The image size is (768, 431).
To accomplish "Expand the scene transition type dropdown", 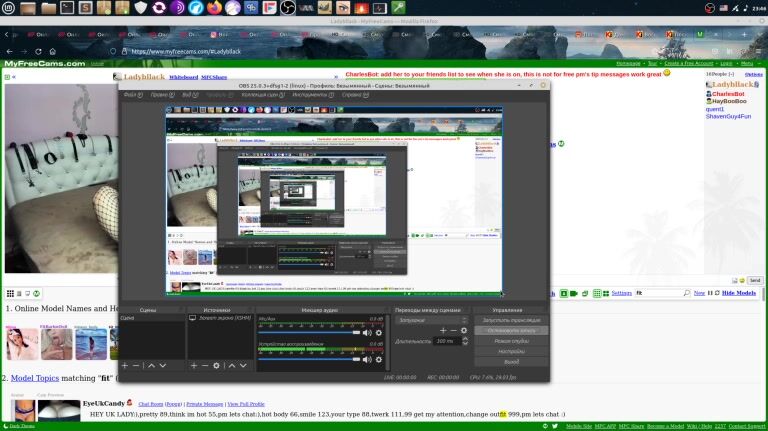I will 430,319.
